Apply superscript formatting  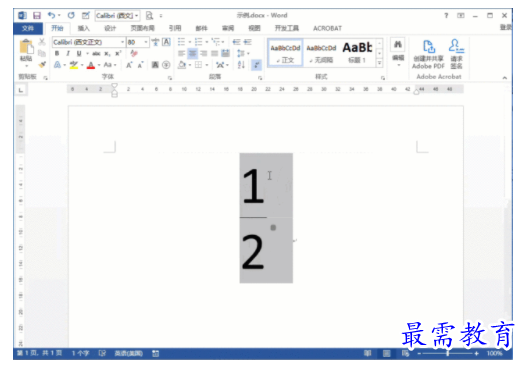pos(118,53)
